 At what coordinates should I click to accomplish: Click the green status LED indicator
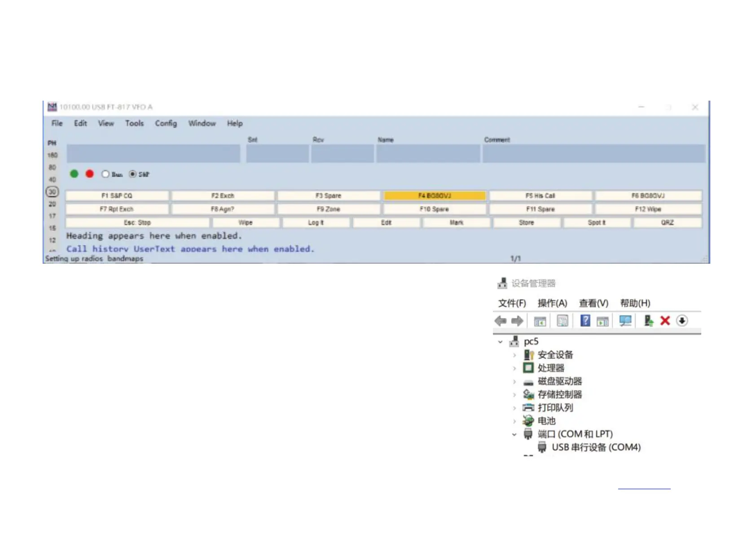click(74, 174)
